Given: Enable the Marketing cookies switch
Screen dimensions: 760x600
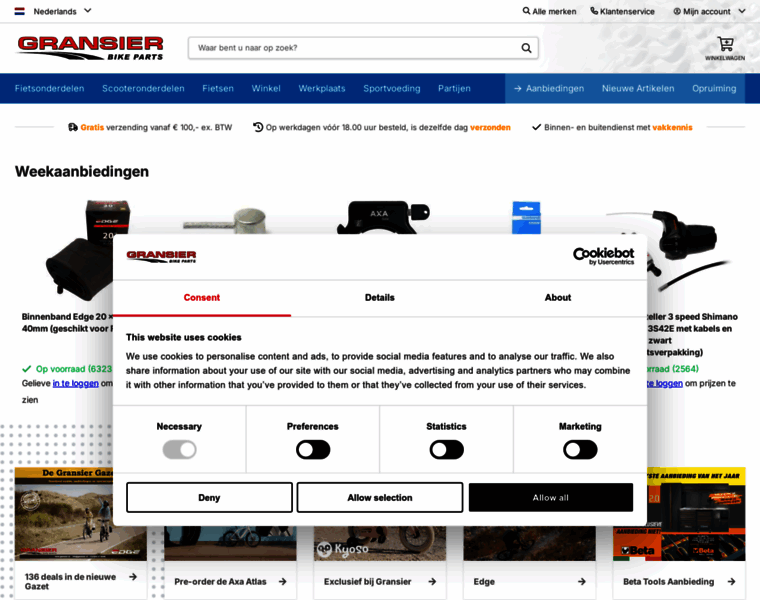Looking at the screenshot, I should [580, 450].
